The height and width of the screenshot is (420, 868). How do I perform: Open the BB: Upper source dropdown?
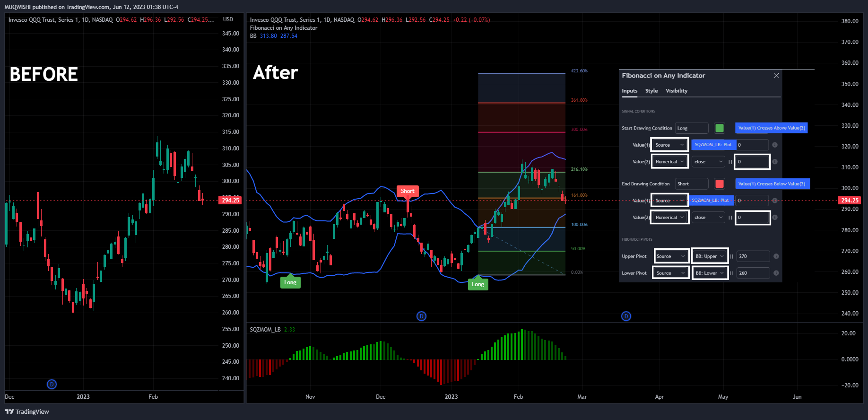click(710, 256)
